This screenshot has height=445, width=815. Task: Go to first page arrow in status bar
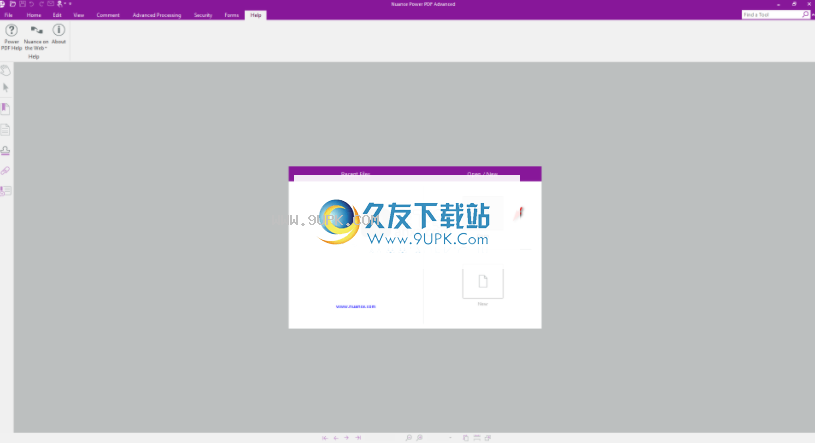(x=325, y=438)
